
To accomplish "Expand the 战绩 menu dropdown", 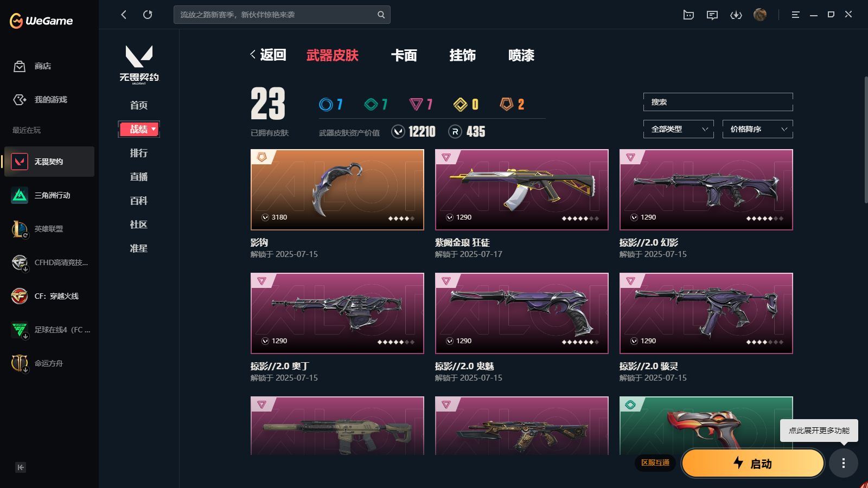I will click(x=139, y=129).
